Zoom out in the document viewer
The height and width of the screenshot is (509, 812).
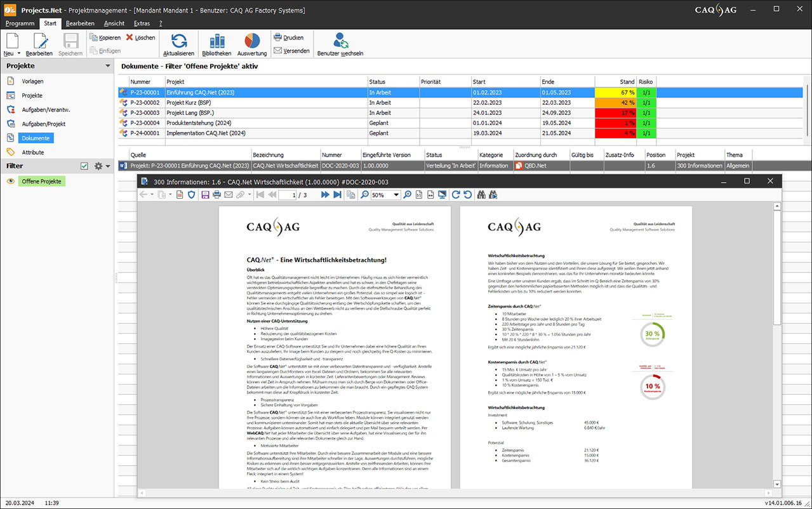tap(364, 195)
